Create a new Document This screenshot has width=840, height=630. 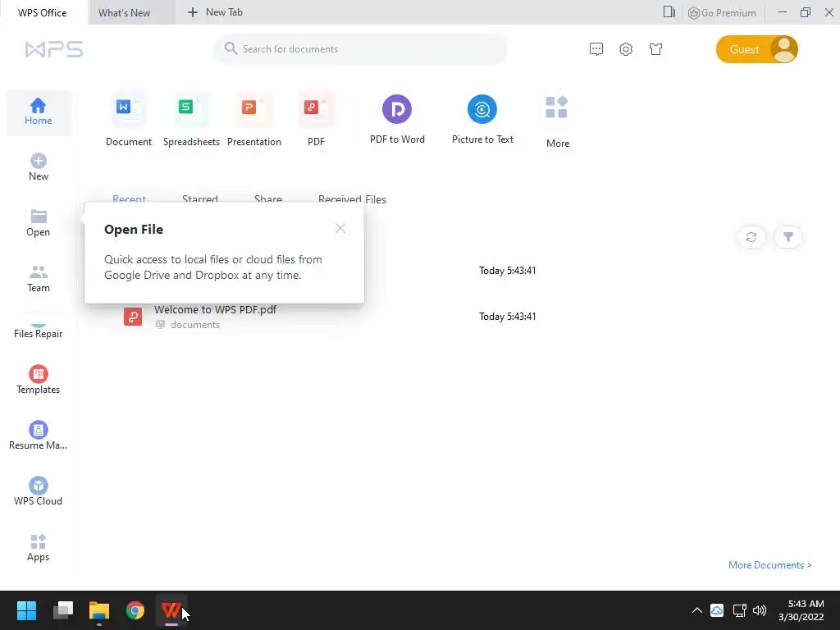129,120
